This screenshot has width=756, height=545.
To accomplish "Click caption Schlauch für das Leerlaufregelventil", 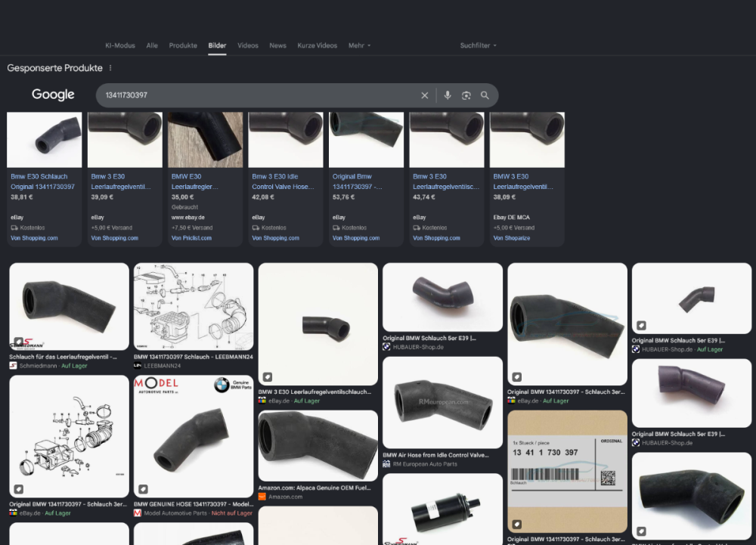I will click(x=64, y=357).
